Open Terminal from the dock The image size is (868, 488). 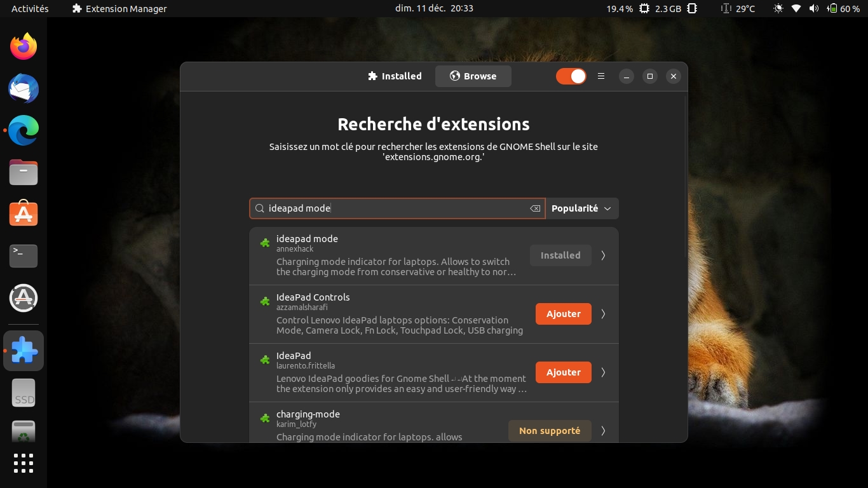(24, 256)
